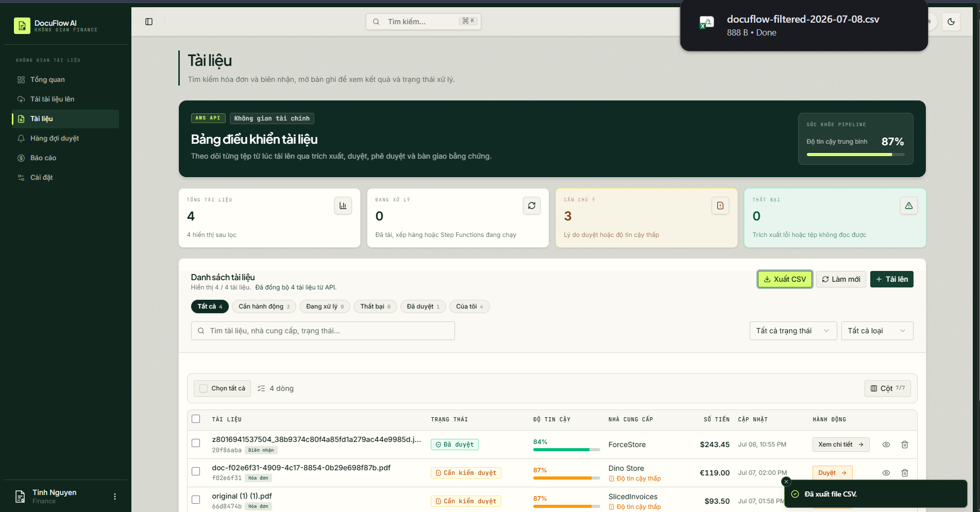The height and width of the screenshot is (512, 980).
Task: Open user menu dots next to Tinh Nguyen
Action: (114, 497)
